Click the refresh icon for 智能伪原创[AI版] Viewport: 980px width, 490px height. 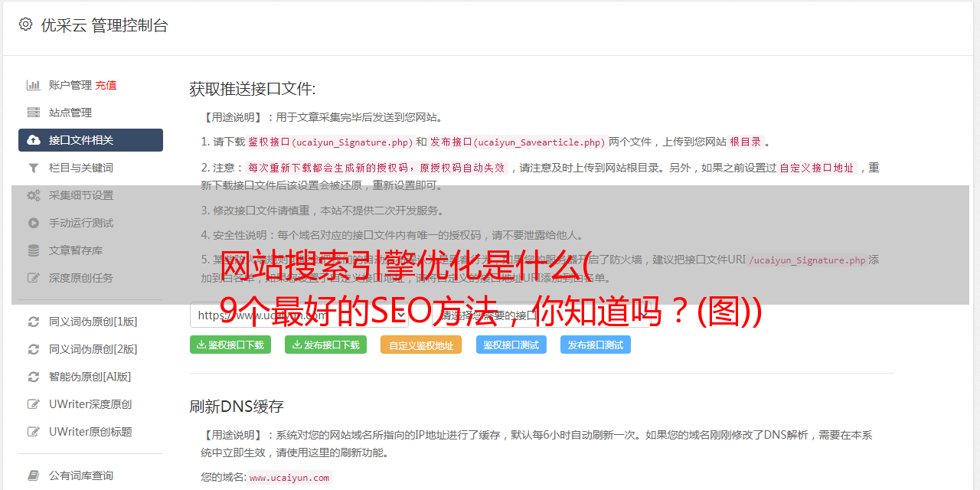[x=34, y=377]
